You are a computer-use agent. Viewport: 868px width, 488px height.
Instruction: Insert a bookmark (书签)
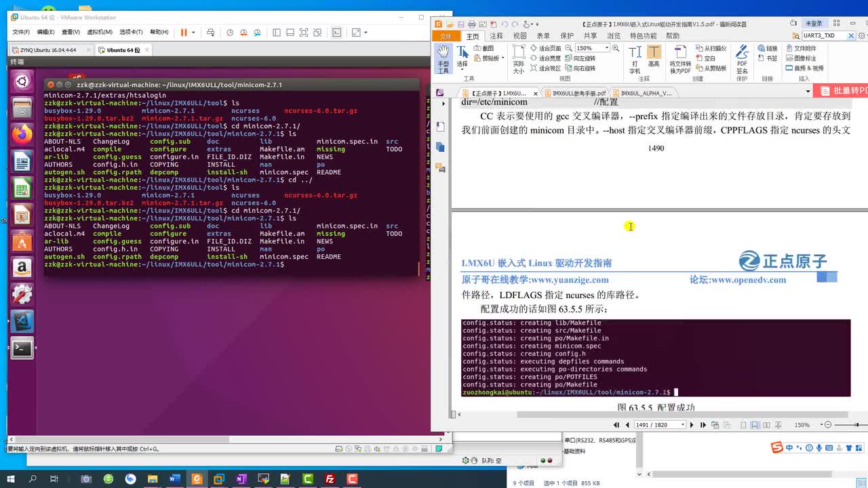point(767,58)
